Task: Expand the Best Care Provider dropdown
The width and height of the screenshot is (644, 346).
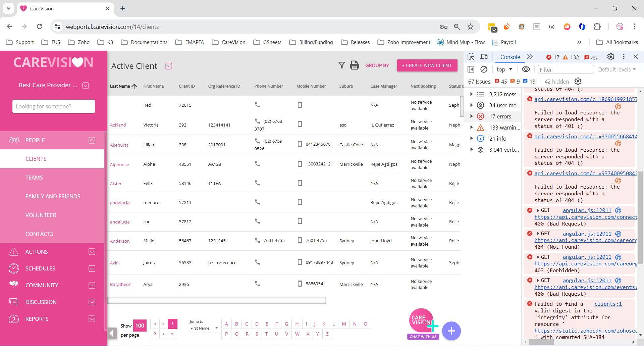Action: click(86, 85)
